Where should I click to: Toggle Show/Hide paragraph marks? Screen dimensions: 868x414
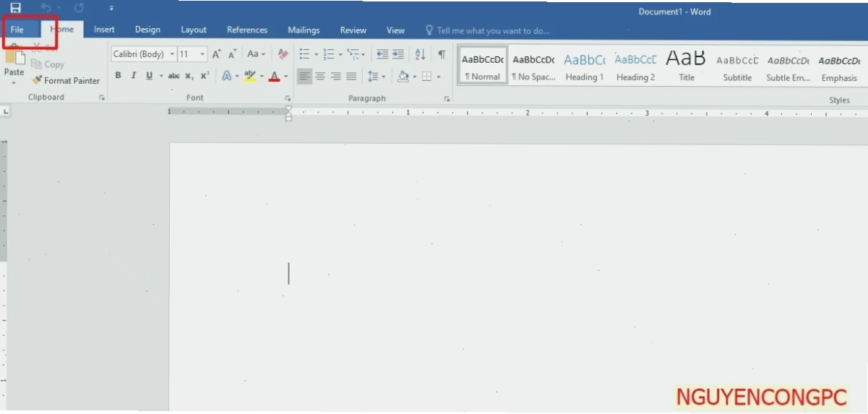pos(442,54)
